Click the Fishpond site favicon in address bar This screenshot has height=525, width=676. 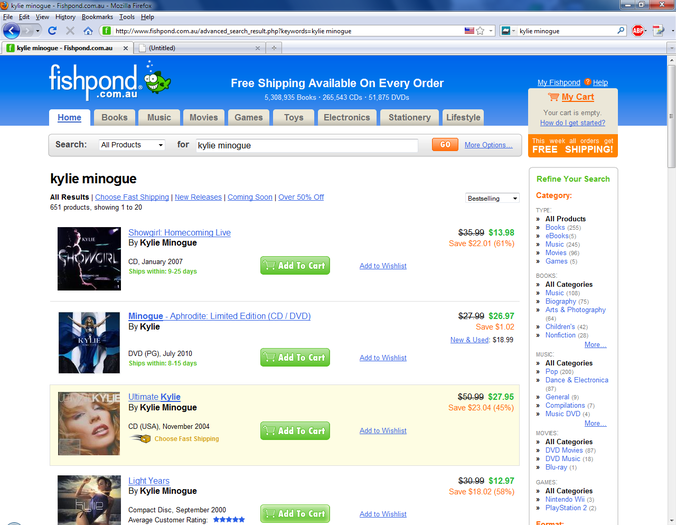pyautogui.click(x=106, y=31)
